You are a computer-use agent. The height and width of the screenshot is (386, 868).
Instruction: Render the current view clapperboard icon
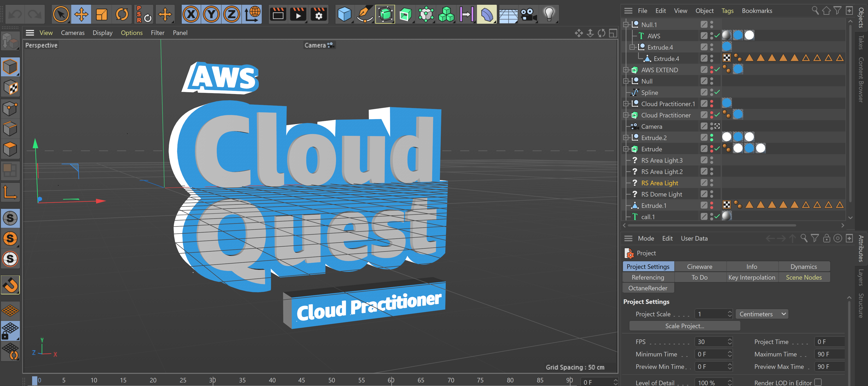(278, 14)
